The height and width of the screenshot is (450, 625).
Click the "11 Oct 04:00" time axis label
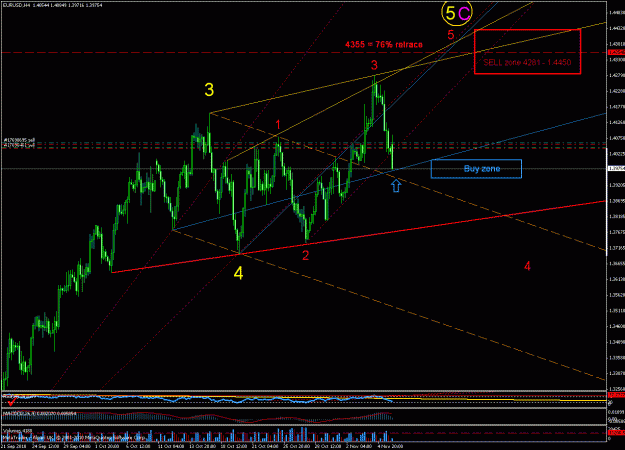[171, 446]
